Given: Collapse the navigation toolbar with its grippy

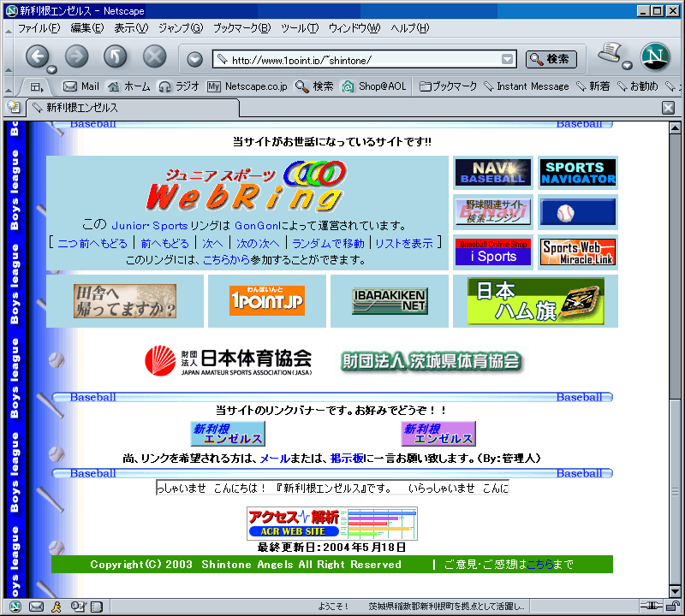Looking at the screenshot, I should tap(9, 56).
